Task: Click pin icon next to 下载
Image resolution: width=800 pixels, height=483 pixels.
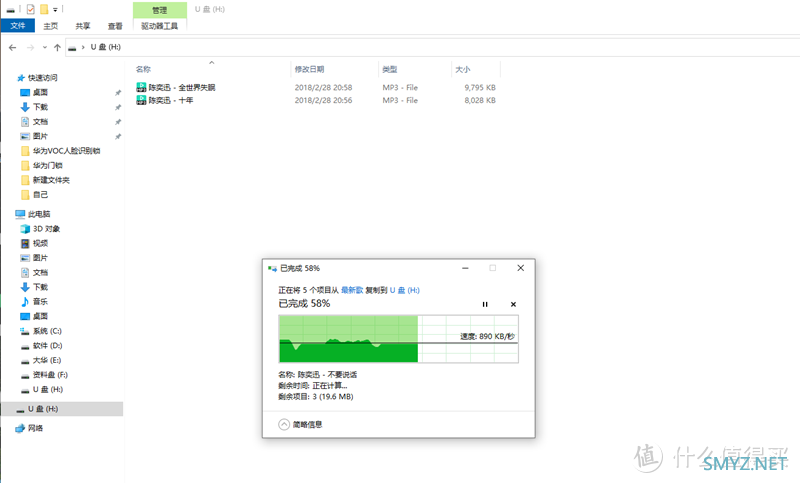Action: 118,107
